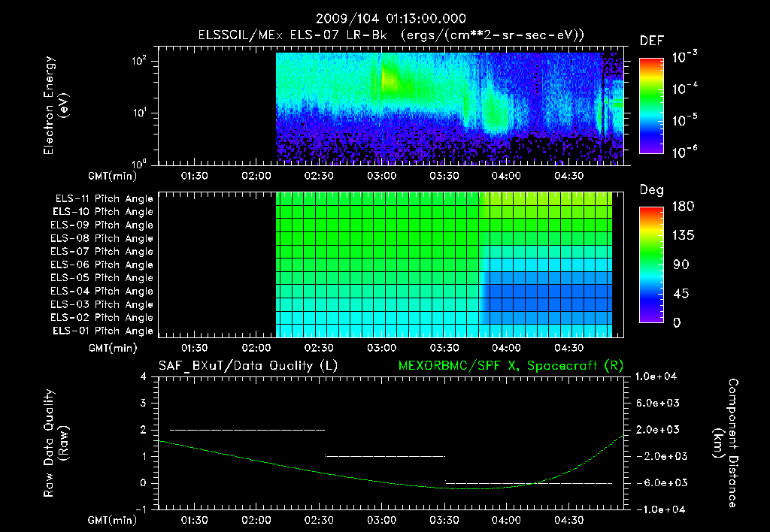This screenshot has width=770, height=532.
Task: Click the 10^1 electron energy axis value
Action: pyautogui.click(x=140, y=113)
